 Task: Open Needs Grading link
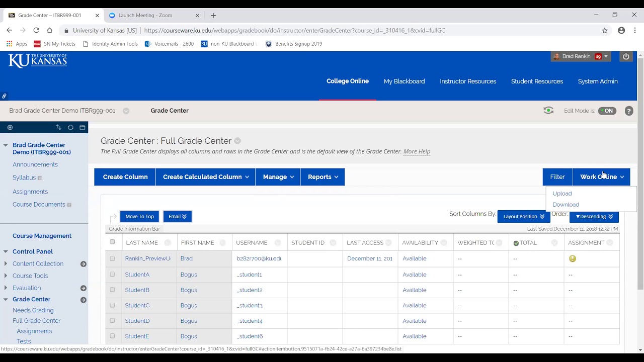click(33, 310)
